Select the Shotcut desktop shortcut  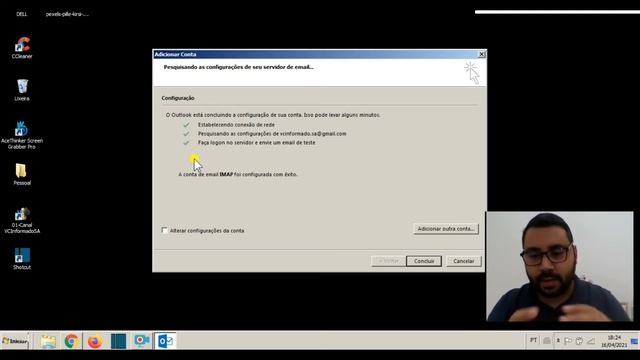(22, 259)
